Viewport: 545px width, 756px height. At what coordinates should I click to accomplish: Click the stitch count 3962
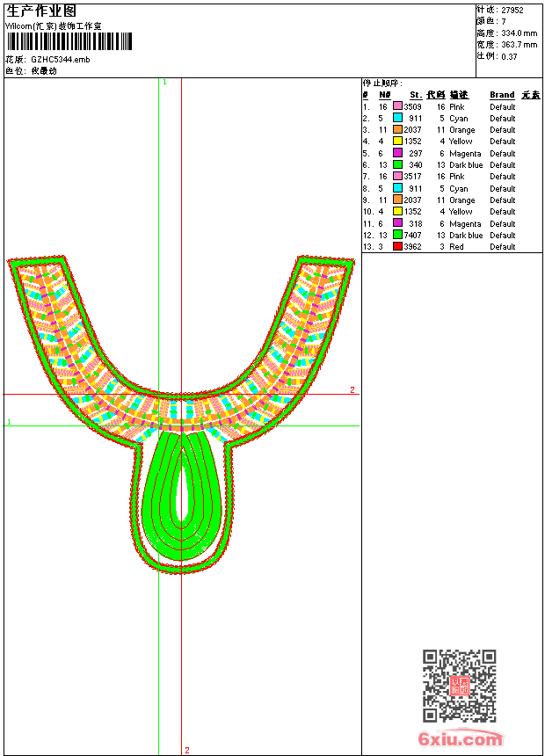pyautogui.click(x=413, y=247)
